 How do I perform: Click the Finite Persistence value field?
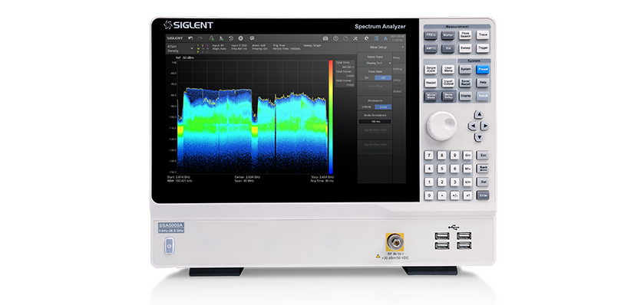[x=375, y=121]
